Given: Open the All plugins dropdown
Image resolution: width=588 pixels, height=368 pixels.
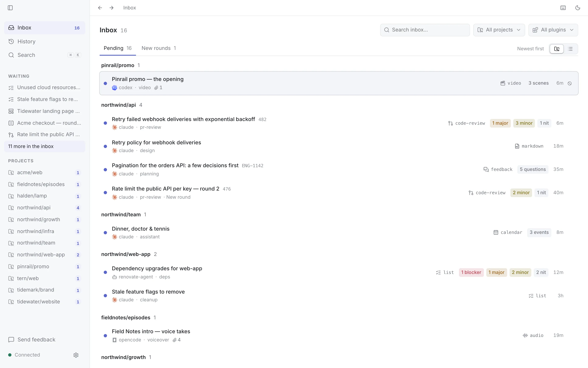Looking at the screenshot, I should click(x=553, y=30).
